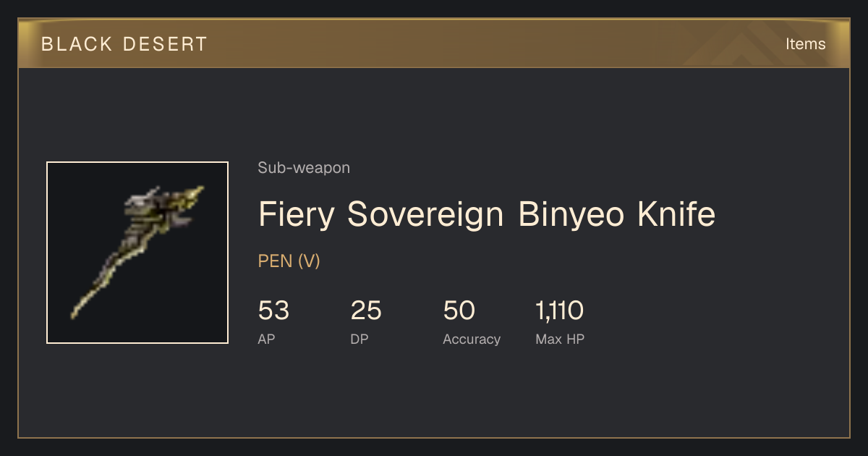The width and height of the screenshot is (868, 456).
Task: Select the PEN (V) enhancement level
Action: coord(289,261)
